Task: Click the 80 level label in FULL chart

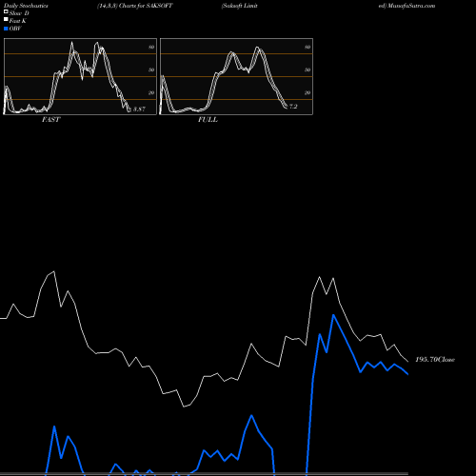Action: point(307,47)
